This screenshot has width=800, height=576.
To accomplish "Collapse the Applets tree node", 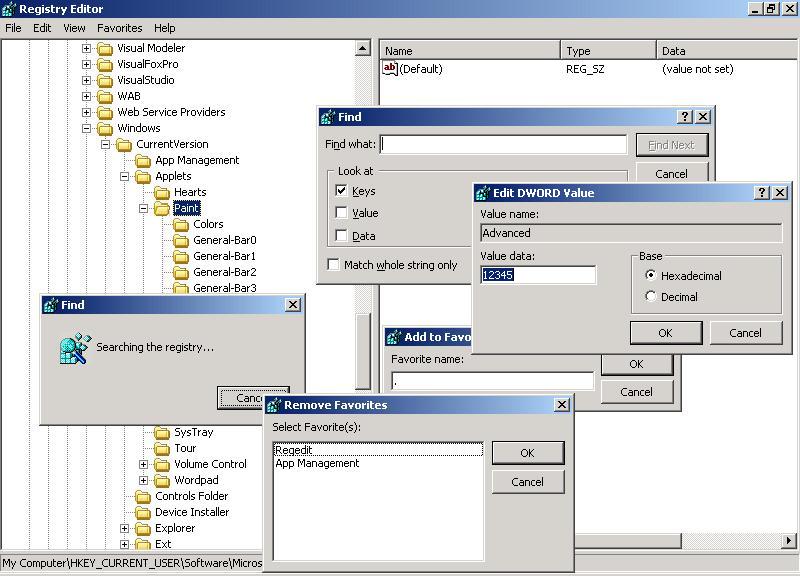I will (x=125, y=176).
